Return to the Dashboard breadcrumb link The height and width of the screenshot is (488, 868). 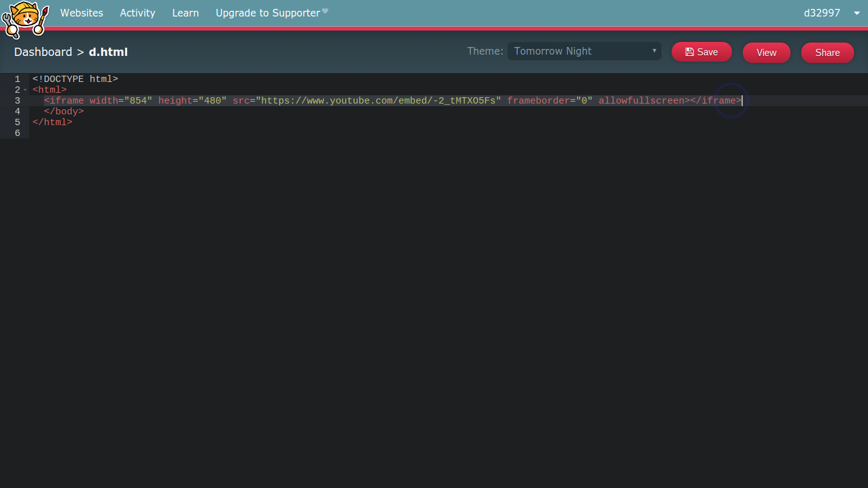click(x=43, y=52)
